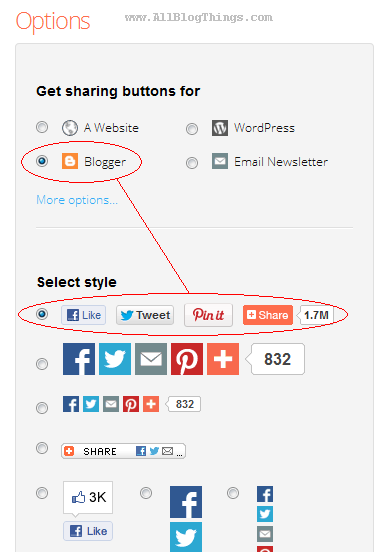
Task: Click the WordPress logo icon
Action: pyautogui.click(x=220, y=127)
